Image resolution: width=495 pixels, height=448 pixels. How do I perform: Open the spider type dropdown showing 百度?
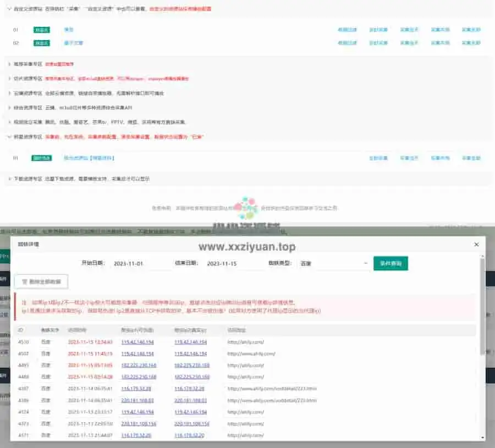pos(333,264)
